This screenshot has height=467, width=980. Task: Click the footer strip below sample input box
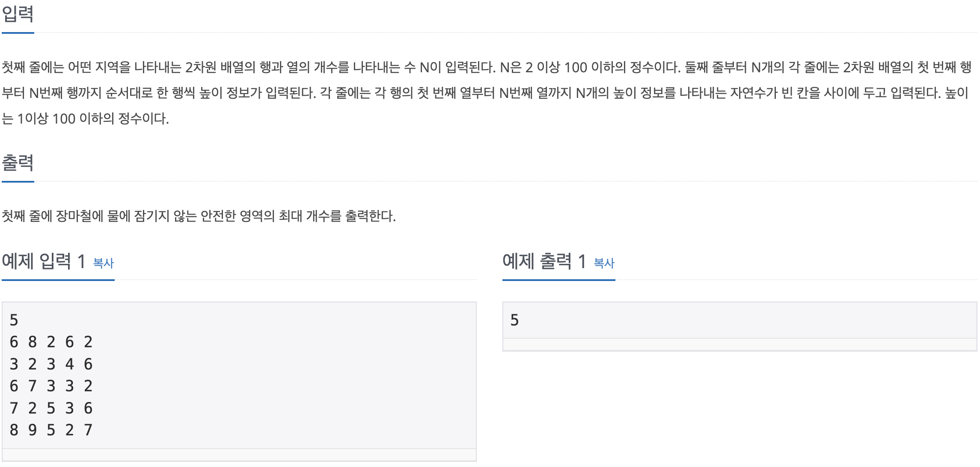tap(239, 455)
